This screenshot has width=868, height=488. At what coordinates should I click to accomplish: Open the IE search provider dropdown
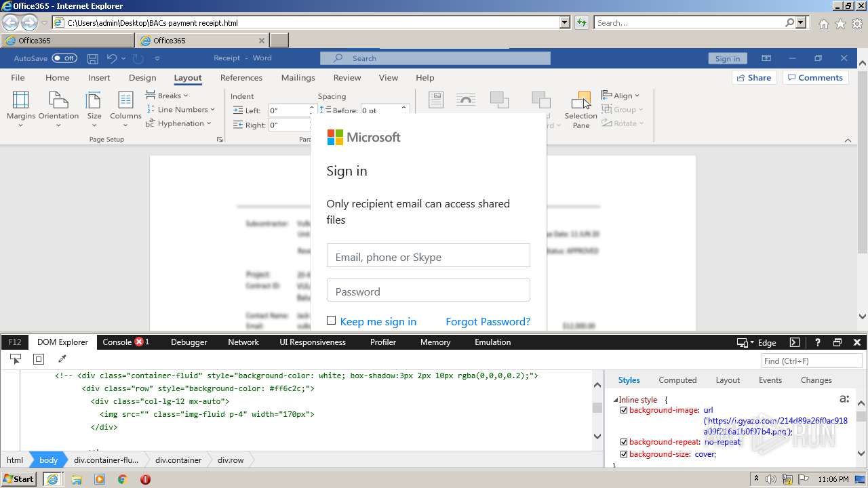click(x=802, y=22)
